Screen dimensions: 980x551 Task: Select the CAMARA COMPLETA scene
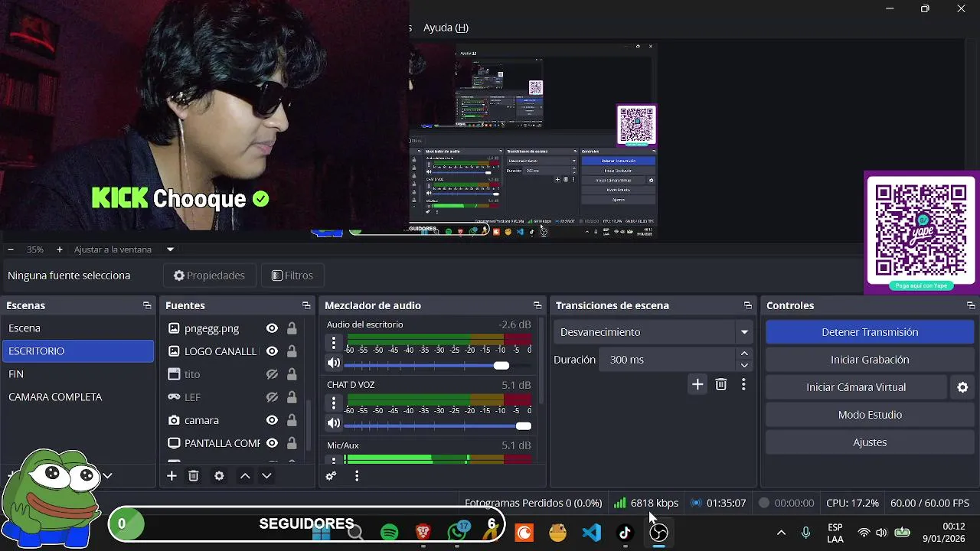click(78, 397)
